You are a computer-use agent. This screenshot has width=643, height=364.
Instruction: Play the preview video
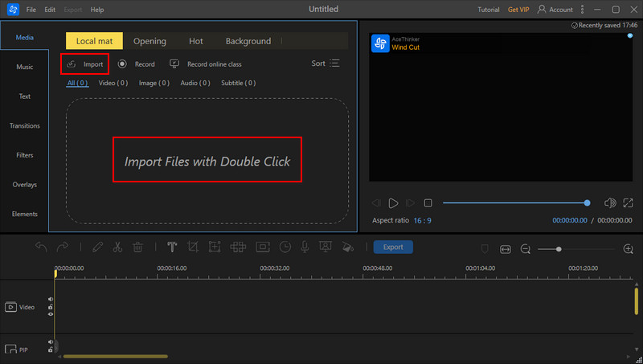tap(393, 203)
